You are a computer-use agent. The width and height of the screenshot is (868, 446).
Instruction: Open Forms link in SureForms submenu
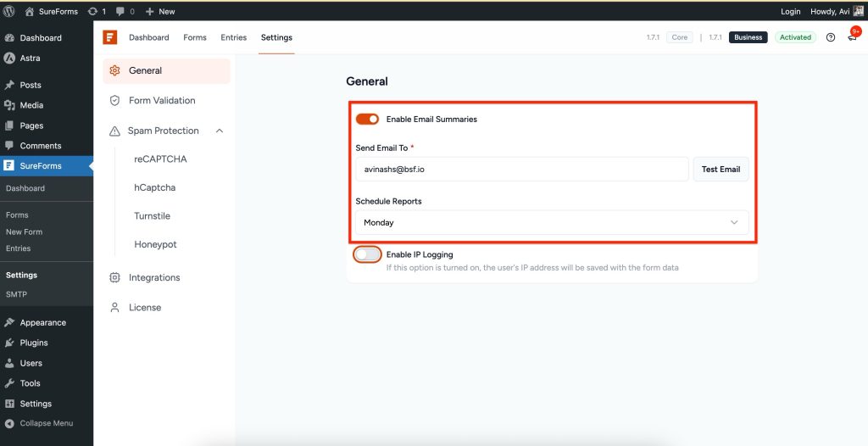tap(17, 215)
